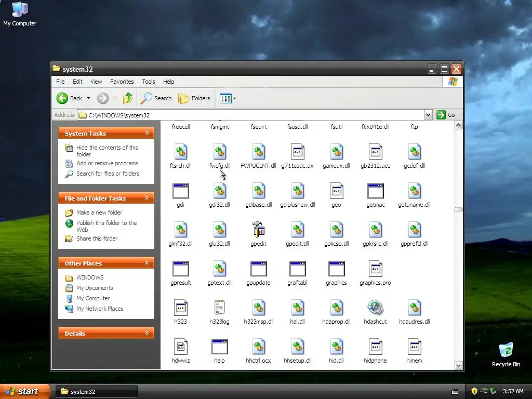Select the geo file icon
Screen dimensions: 532x399
[x=336, y=191]
